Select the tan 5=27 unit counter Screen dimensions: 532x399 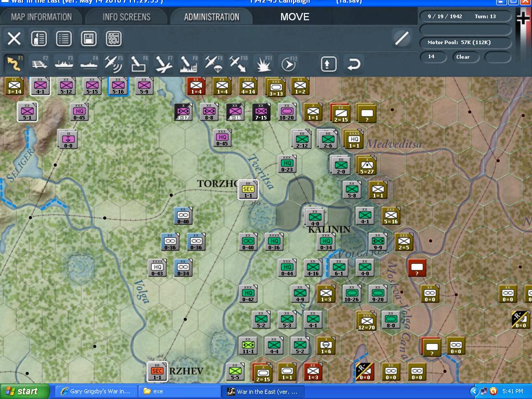pos(366,165)
